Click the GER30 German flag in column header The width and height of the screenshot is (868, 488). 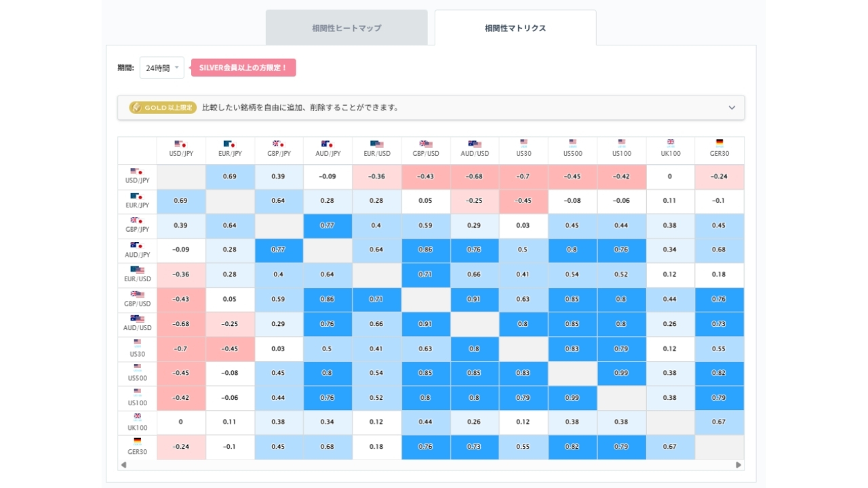pyautogui.click(x=719, y=142)
